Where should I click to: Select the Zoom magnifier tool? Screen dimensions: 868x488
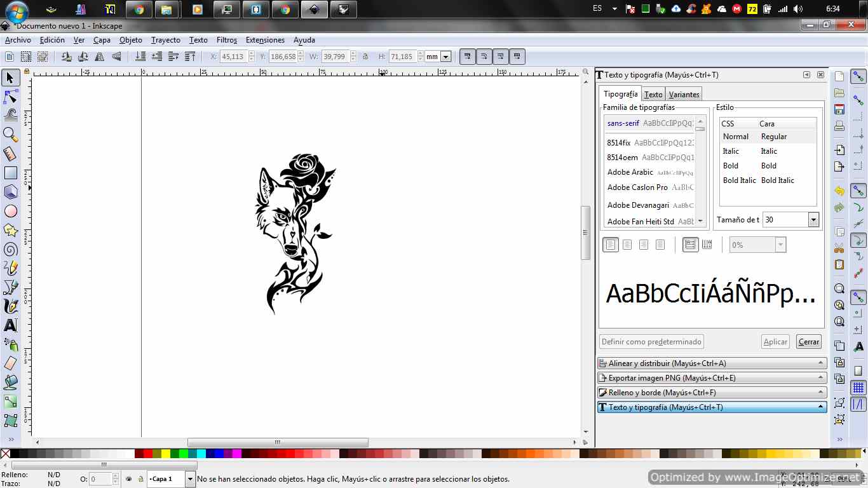tap(10, 135)
